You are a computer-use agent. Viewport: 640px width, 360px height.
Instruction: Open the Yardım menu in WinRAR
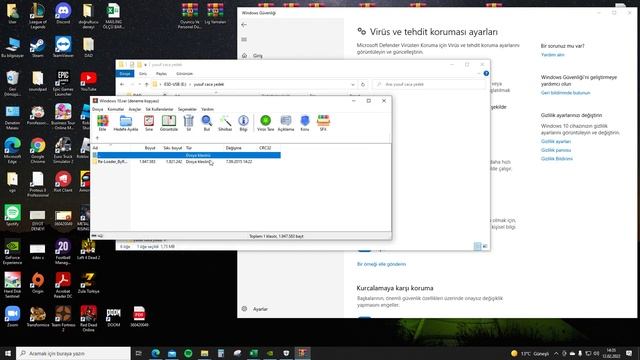(x=207, y=109)
